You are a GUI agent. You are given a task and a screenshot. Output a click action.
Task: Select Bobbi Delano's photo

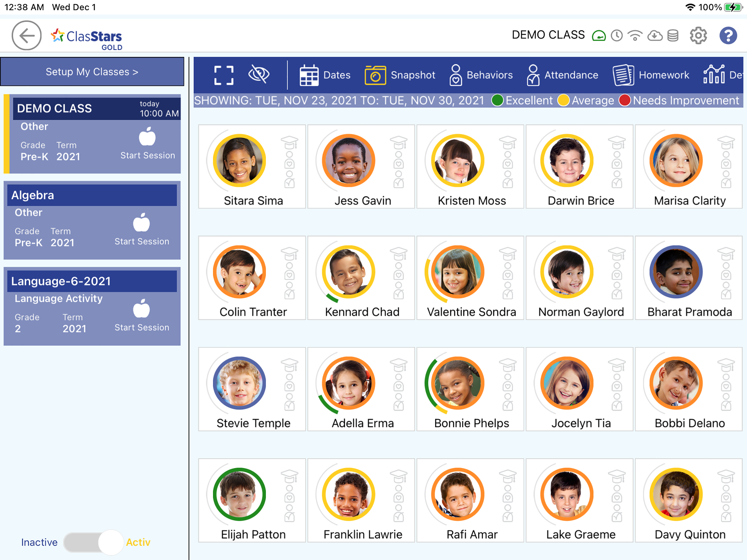[676, 383]
